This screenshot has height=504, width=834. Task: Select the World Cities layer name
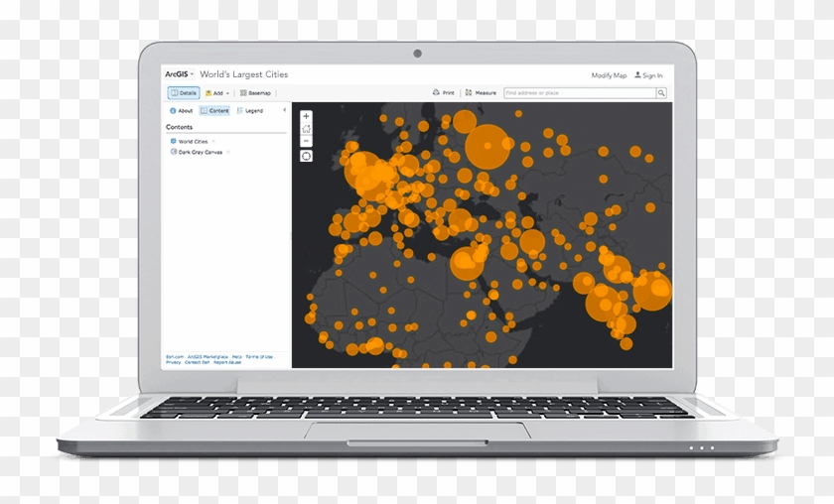(x=193, y=142)
